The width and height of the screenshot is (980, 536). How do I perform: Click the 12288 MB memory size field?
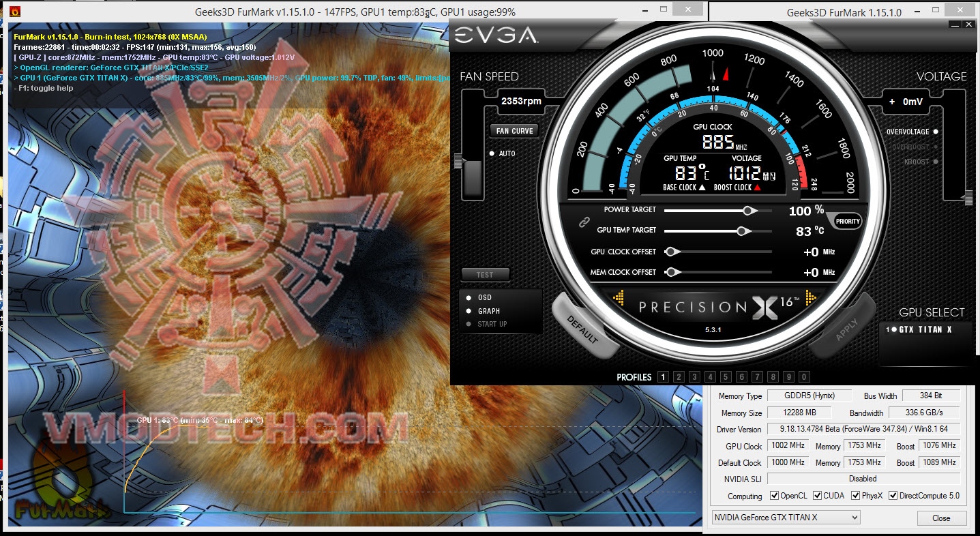(799, 413)
